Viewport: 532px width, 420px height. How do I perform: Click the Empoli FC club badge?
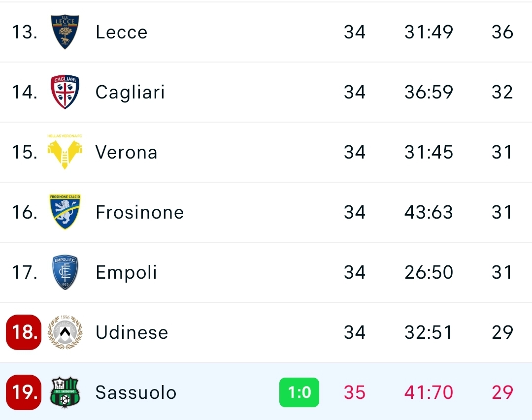65,272
